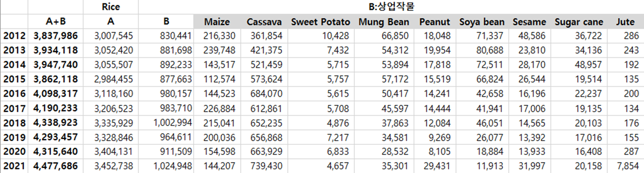Select the Maize column header cell
The height and width of the screenshot is (173, 644).
click(217, 22)
